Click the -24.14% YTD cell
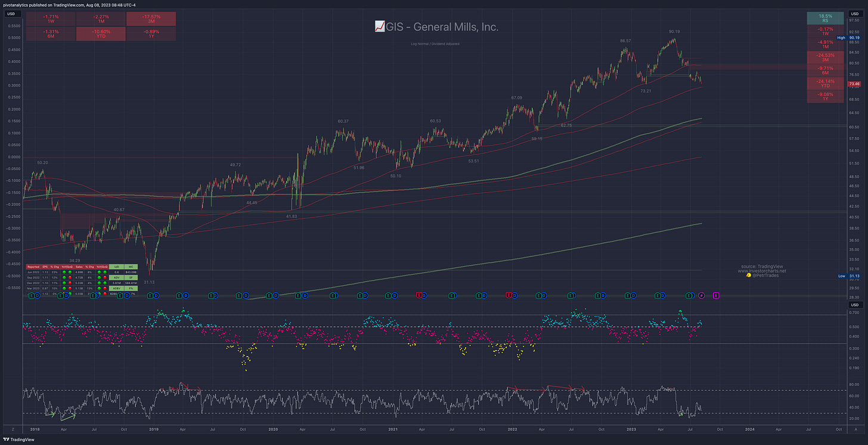The width and height of the screenshot is (868, 445). click(x=825, y=84)
